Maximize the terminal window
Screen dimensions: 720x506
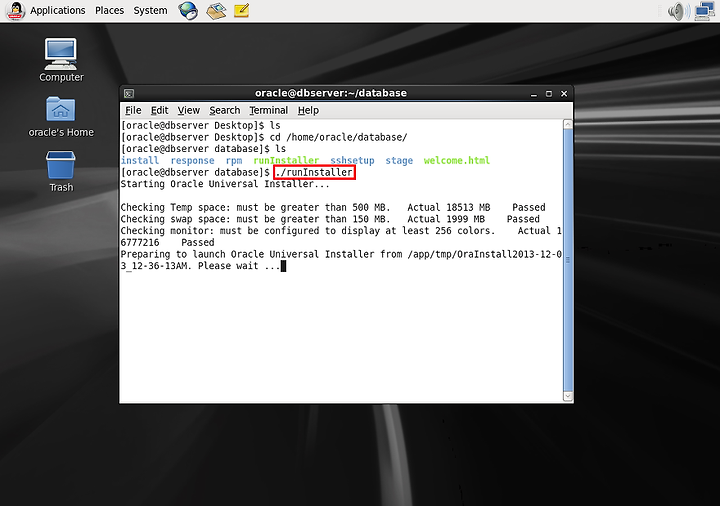pos(549,94)
